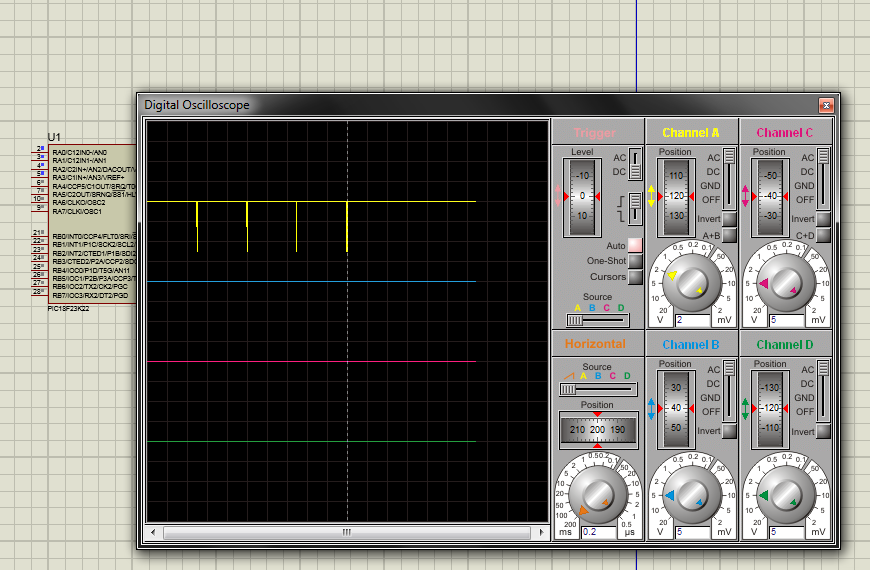Click the Channel A voltage scale knob

point(691,283)
